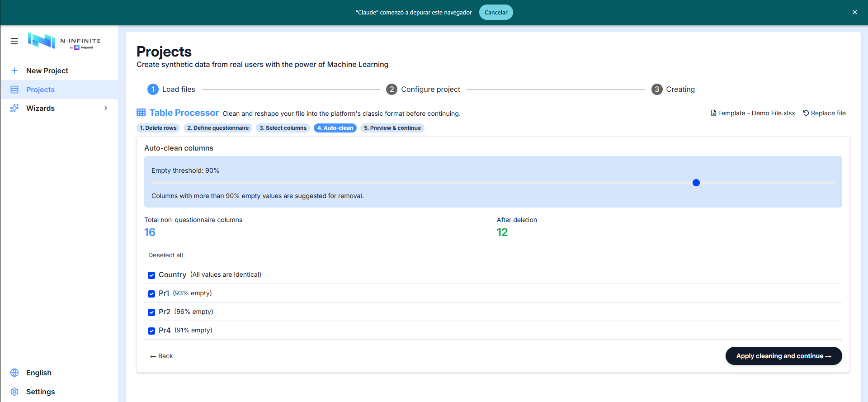
Task: Uncheck the Pr1 column checkbox
Action: click(x=151, y=293)
